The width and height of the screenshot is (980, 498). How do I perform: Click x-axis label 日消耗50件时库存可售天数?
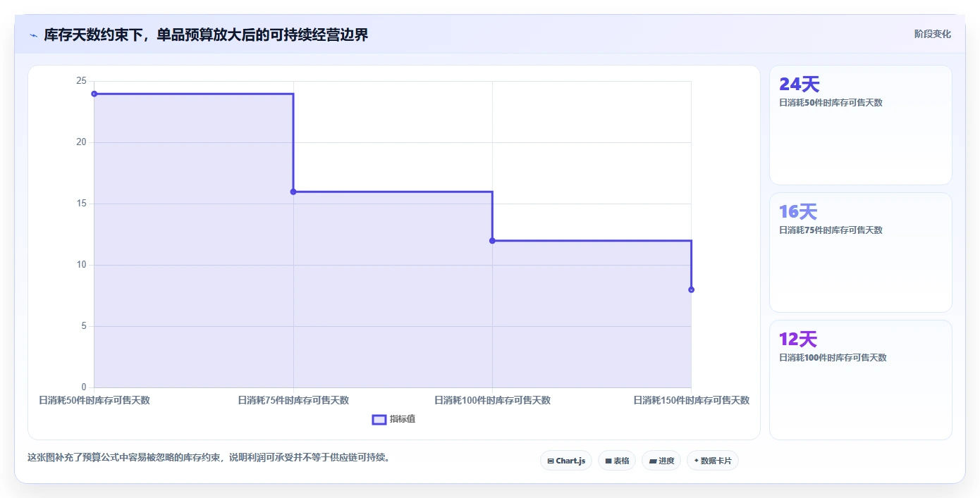[94, 400]
